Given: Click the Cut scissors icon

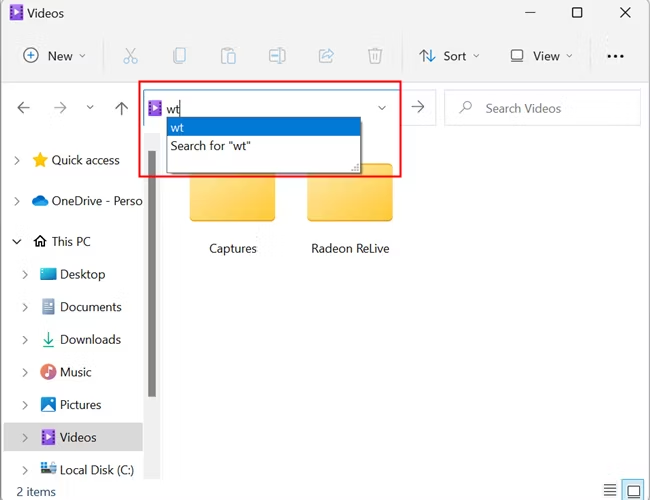Looking at the screenshot, I should pos(130,56).
